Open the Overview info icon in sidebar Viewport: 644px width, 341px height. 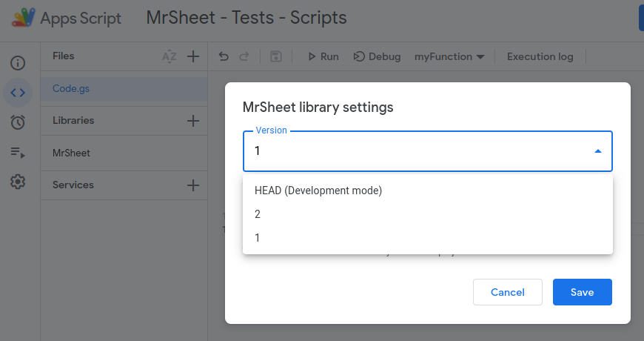(x=18, y=63)
